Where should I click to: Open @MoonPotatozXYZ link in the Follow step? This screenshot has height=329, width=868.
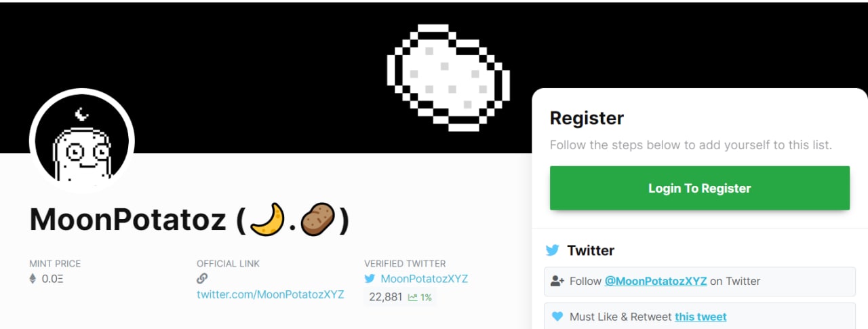pyautogui.click(x=656, y=281)
